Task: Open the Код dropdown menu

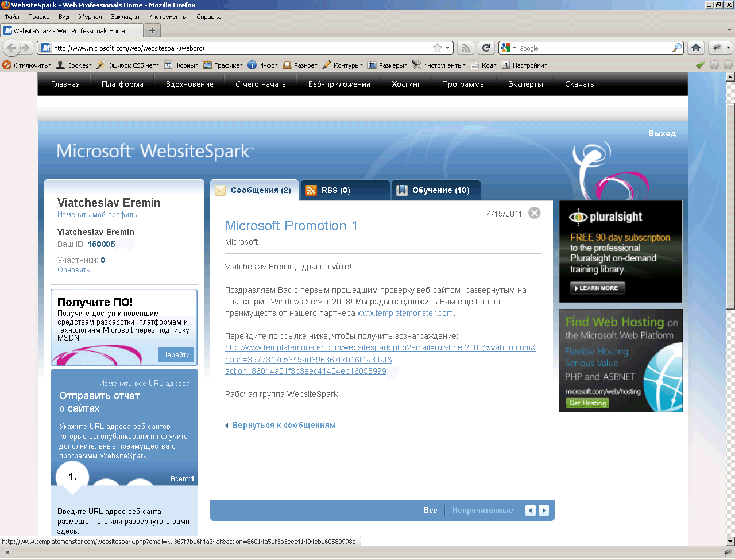Action: tap(484, 65)
